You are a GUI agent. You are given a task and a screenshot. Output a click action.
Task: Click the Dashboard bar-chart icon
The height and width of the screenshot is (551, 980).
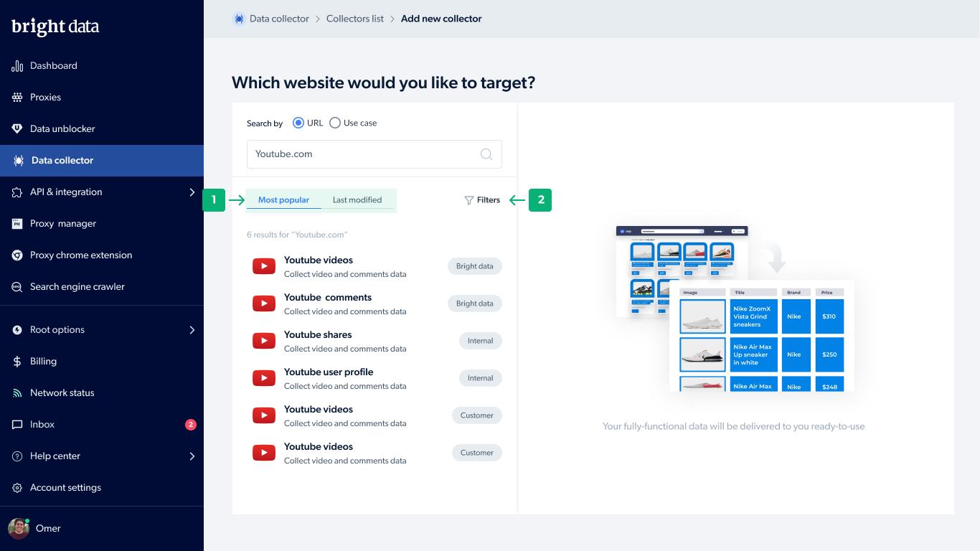coord(17,66)
